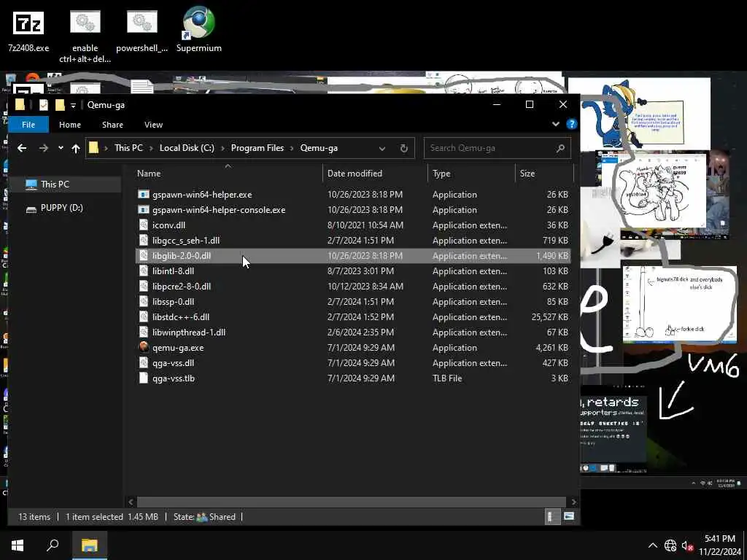Click the qemu-ga.exe application icon
This screenshot has width=747, height=560.
point(144,347)
